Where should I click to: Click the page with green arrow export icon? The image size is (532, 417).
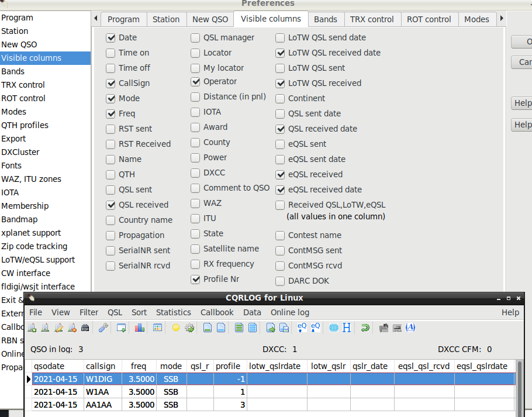pyautogui.click(x=271, y=328)
